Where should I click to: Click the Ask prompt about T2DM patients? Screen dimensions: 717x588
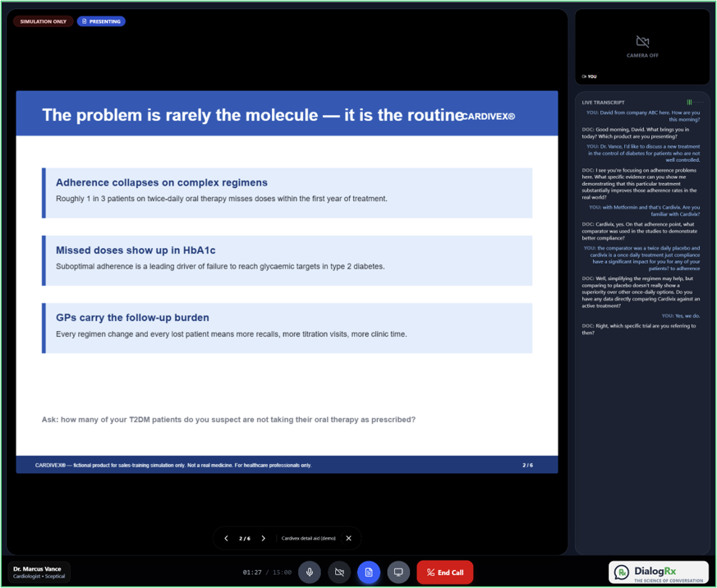[x=228, y=420]
